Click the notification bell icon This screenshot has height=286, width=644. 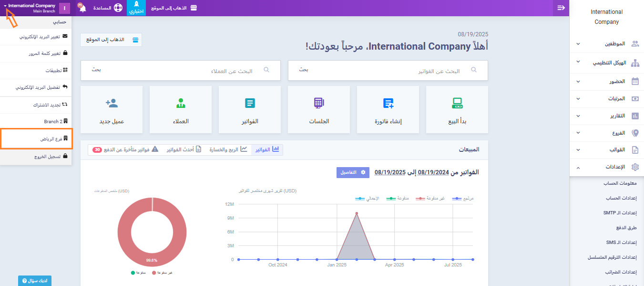click(x=82, y=8)
